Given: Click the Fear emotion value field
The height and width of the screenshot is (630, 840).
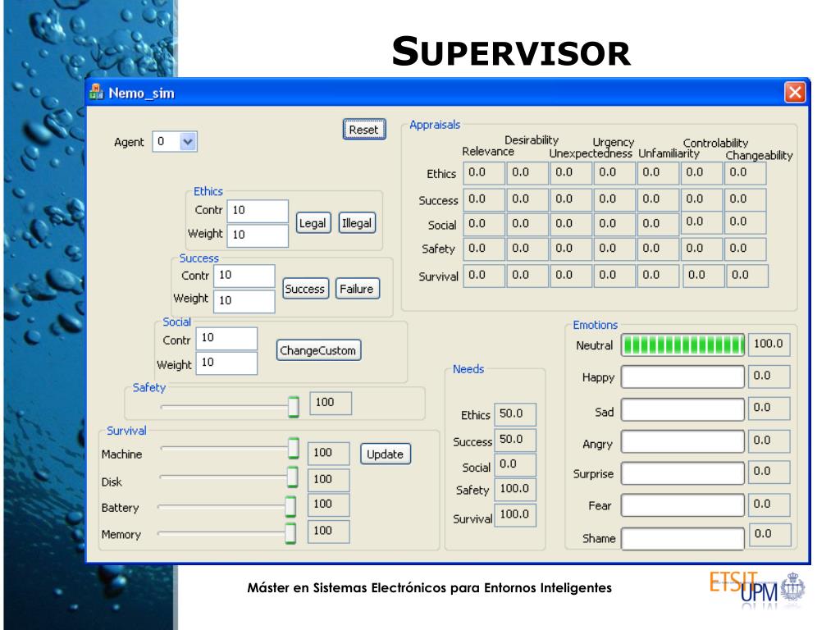Looking at the screenshot, I should [x=769, y=504].
